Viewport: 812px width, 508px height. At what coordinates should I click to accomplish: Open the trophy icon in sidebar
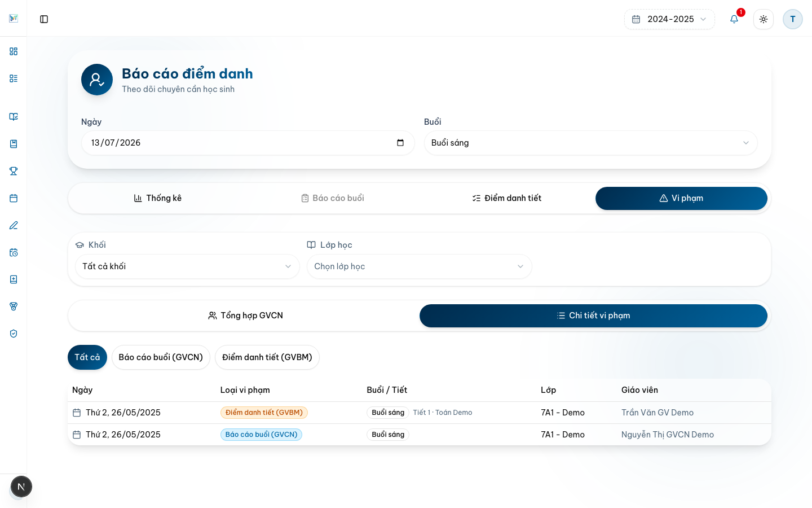coord(14,171)
